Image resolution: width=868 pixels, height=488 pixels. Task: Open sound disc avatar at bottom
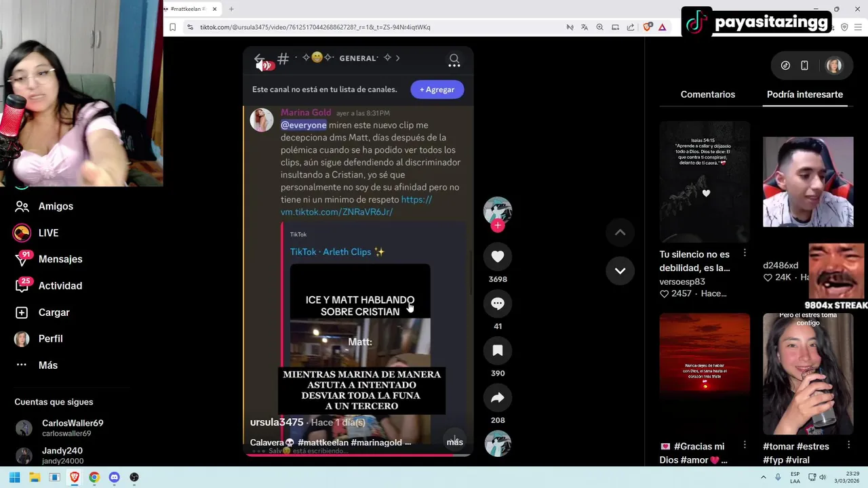pyautogui.click(x=498, y=443)
